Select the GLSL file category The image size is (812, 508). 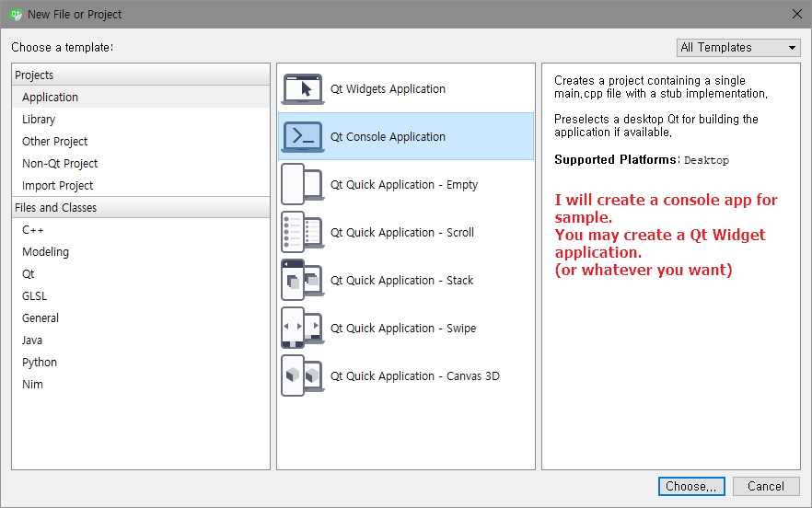(34, 296)
